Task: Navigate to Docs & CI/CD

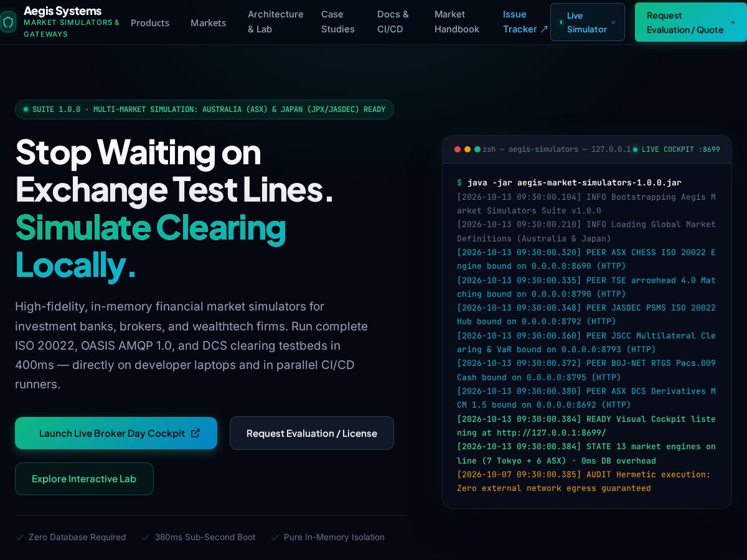Action: point(393,22)
